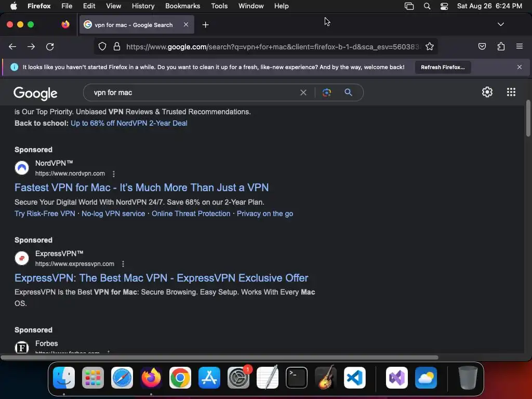Reload the current Google page
532x399 pixels.
point(50,46)
